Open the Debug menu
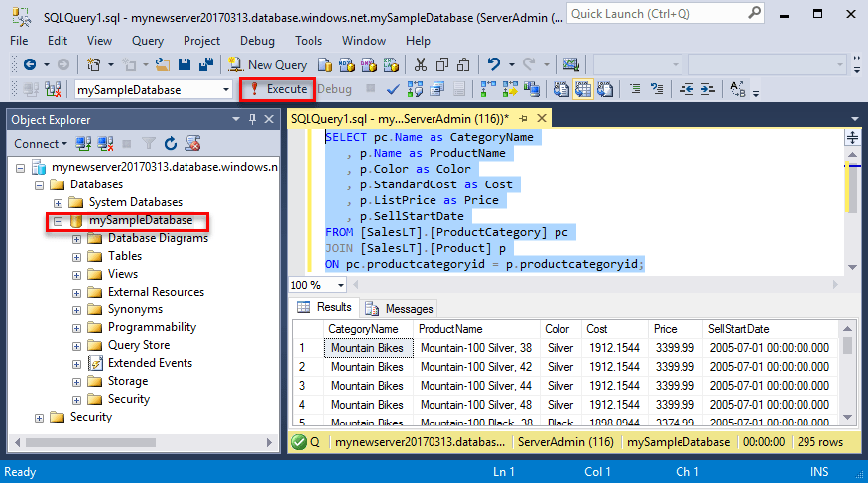This screenshot has width=868, height=483. point(257,41)
